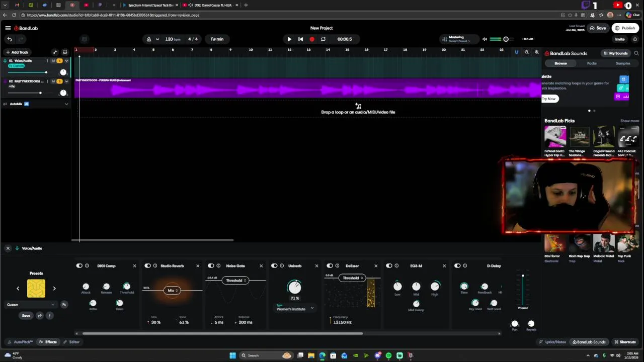The height and width of the screenshot is (362, 644).
Task: Open track layout icon beside Add Track
Action: 65,52
